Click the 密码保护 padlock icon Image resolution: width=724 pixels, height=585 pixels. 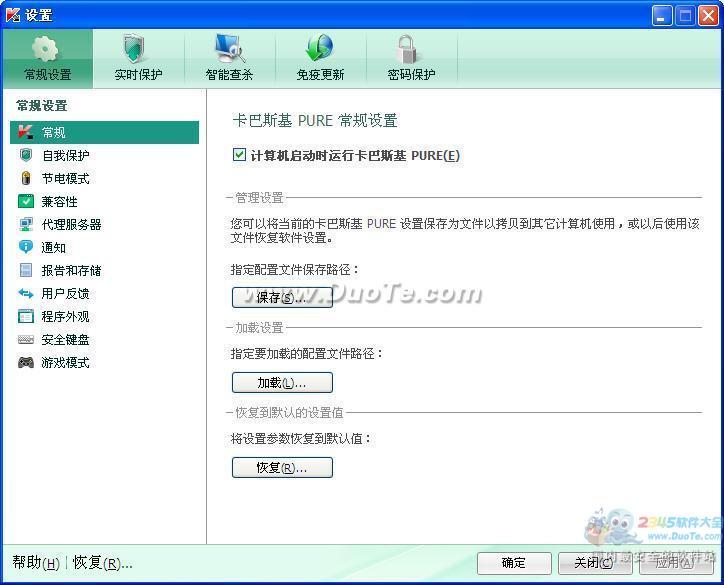408,49
